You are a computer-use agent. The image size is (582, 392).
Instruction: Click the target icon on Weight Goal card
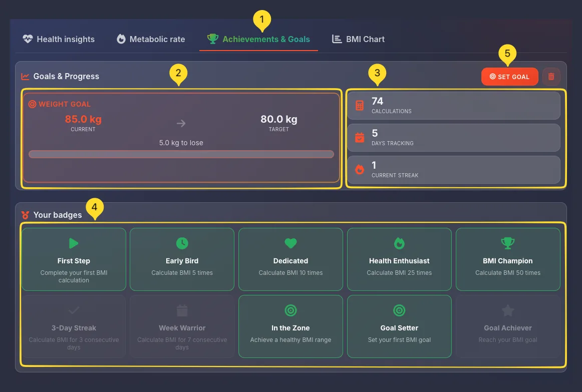click(x=32, y=104)
